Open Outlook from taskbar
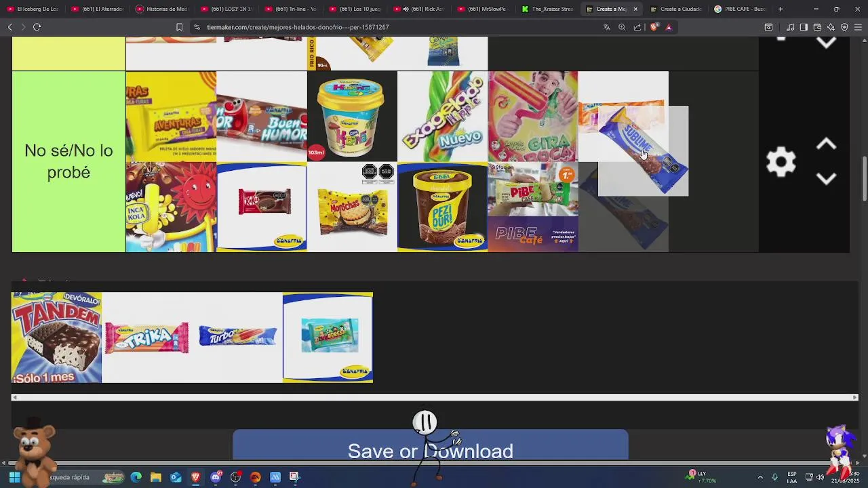The width and height of the screenshot is (868, 488). pyautogui.click(x=176, y=477)
